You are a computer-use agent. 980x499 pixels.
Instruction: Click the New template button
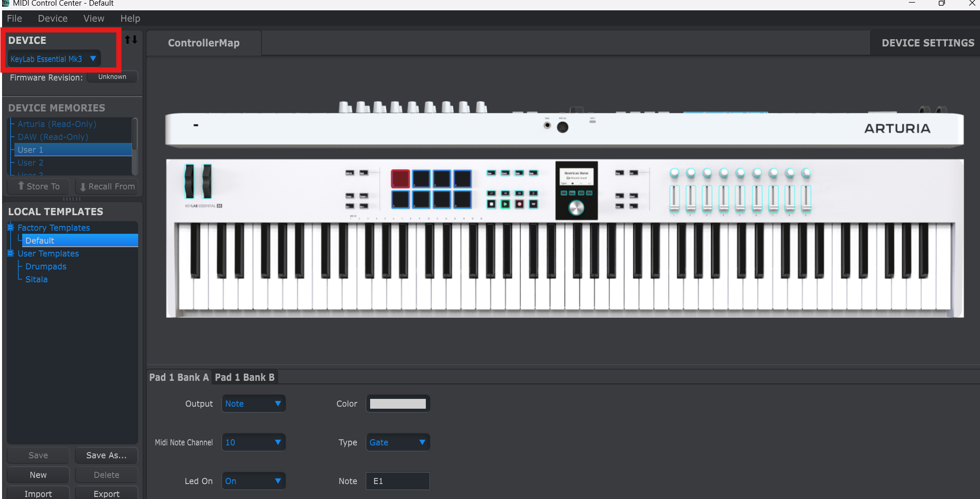click(x=38, y=475)
